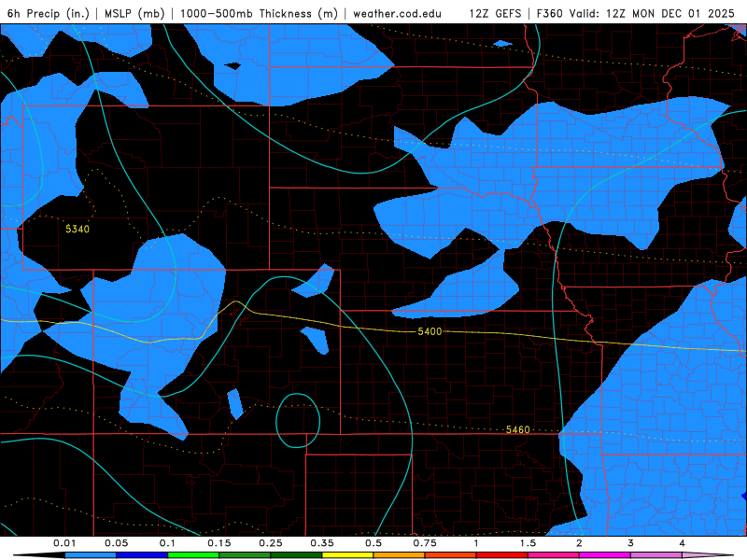Select the pink 1.5–2 legend swatch

(x=554, y=555)
